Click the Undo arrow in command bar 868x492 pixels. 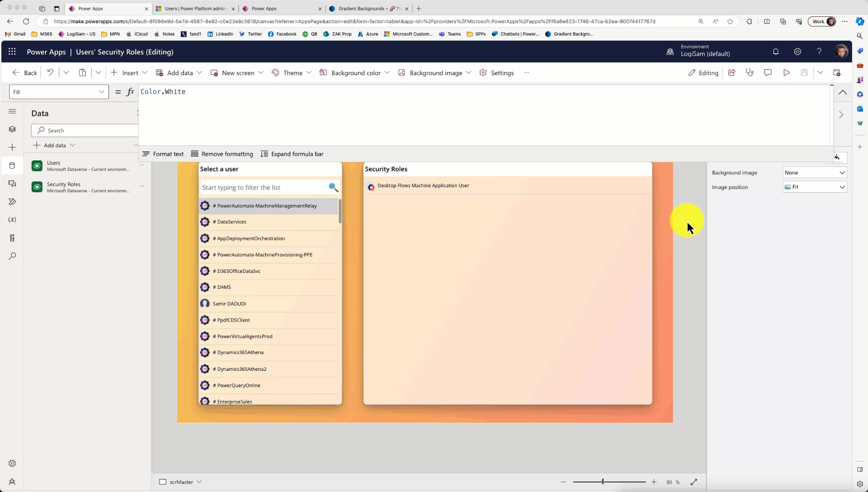50,72
